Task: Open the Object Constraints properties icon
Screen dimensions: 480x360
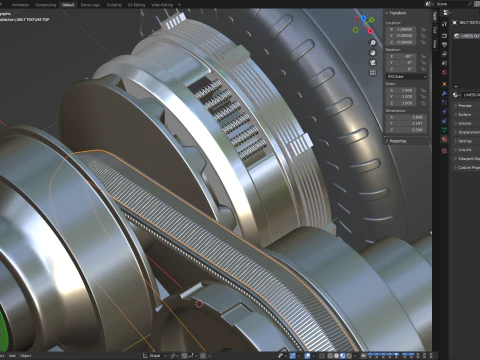Action: (x=444, y=121)
